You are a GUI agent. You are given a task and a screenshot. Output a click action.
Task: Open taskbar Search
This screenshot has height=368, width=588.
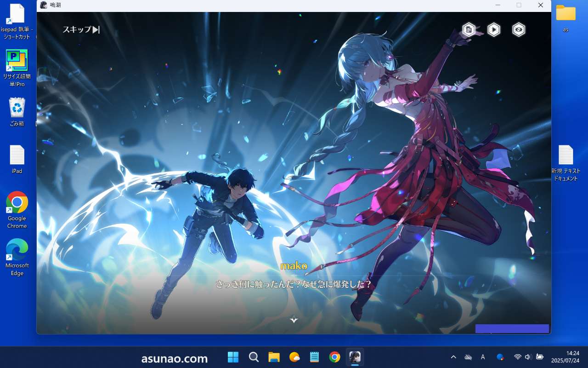click(254, 357)
